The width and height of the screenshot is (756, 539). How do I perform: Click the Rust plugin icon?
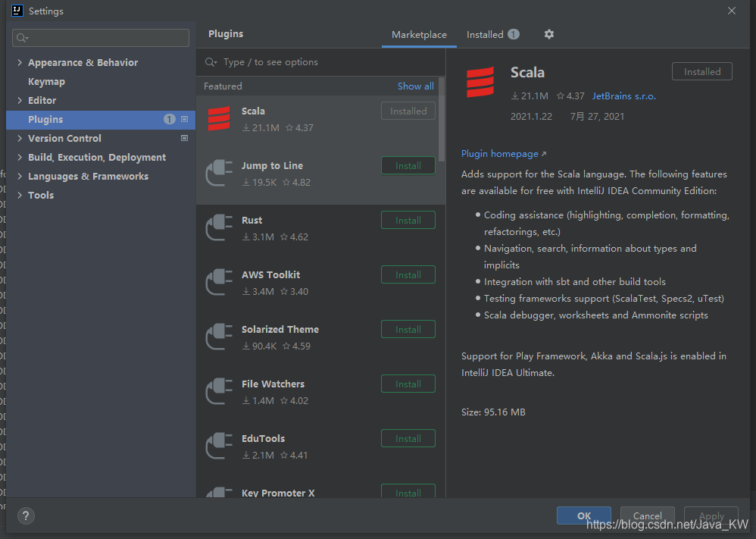[219, 227]
